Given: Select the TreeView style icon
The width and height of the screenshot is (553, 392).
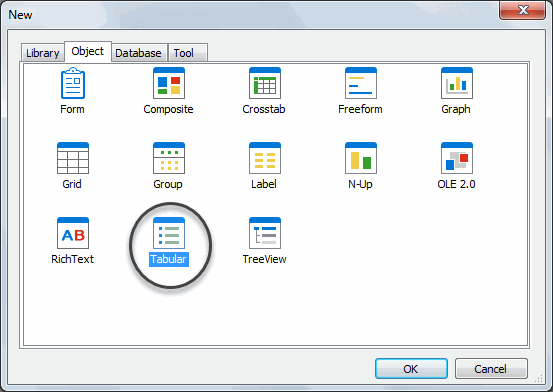Looking at the screenshot, I should click(x=265, y=233).
